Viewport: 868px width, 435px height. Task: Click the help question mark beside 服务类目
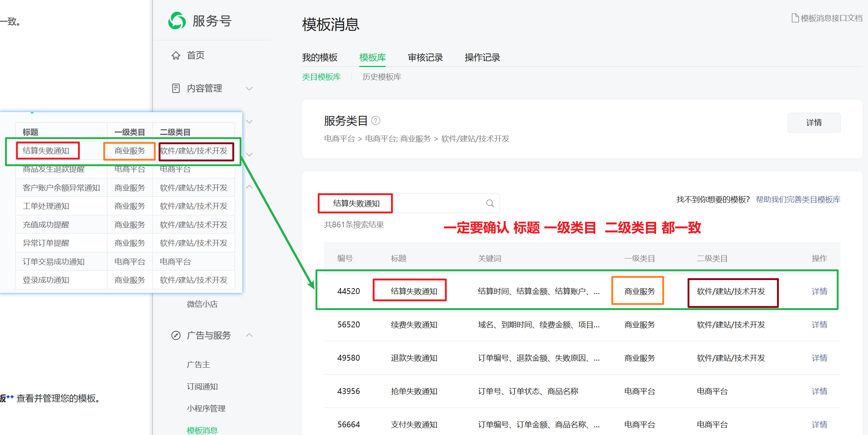pos(376,120)
